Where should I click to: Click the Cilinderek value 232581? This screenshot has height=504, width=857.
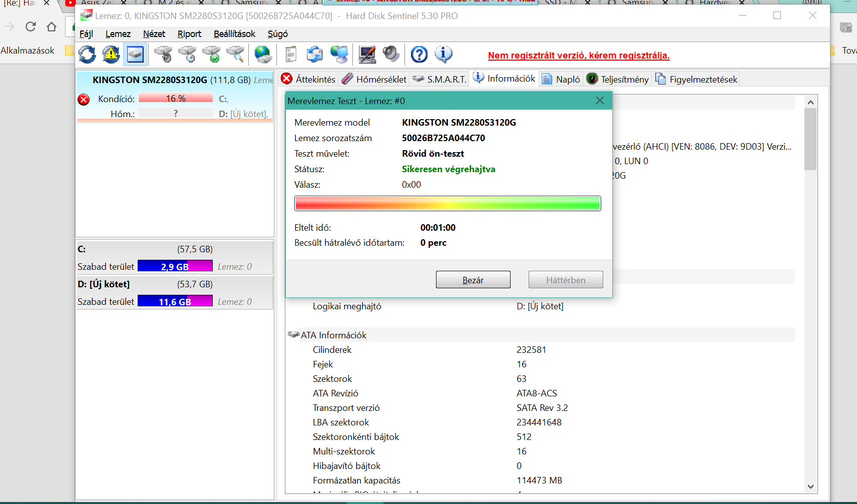click(531, 350)
